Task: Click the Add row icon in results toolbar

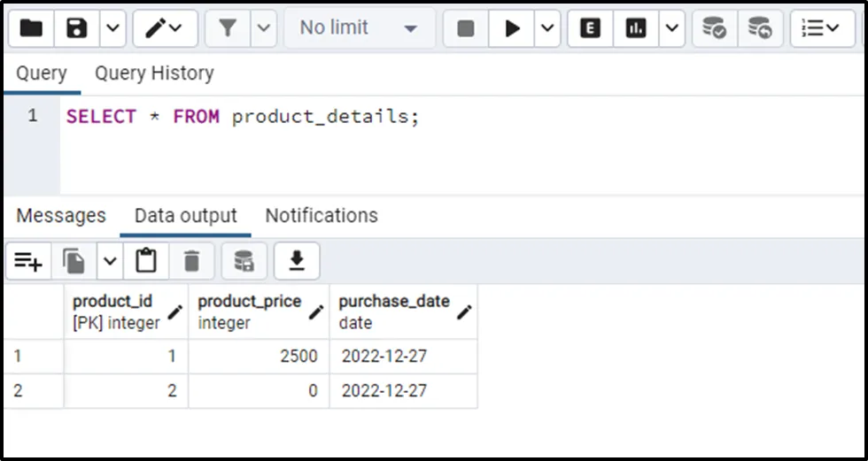Action: pos(27,260)
